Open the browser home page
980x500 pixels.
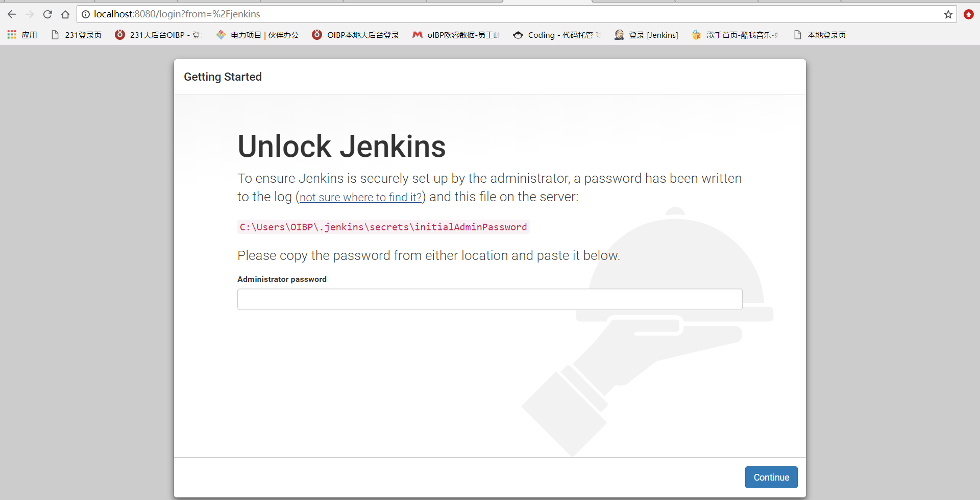coord(65,14)
